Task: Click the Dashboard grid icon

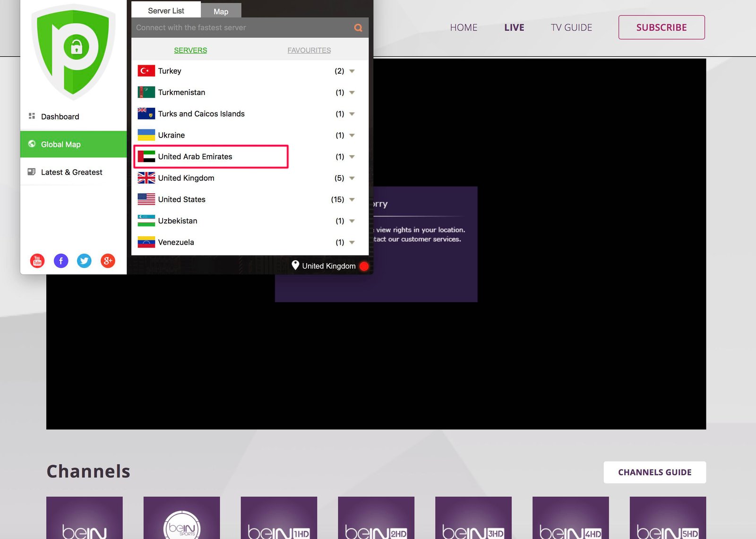Action: pyautogui.click(x=32, y=116)
